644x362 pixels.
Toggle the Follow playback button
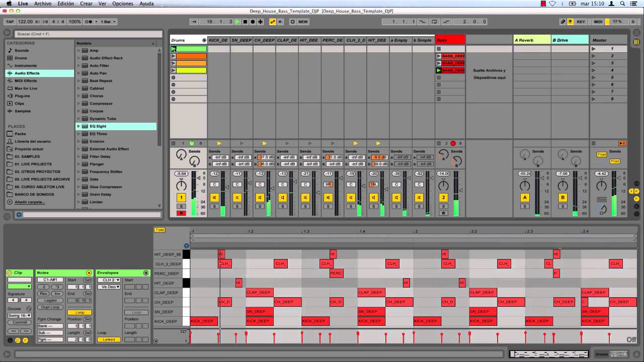(x=195, y=22)
